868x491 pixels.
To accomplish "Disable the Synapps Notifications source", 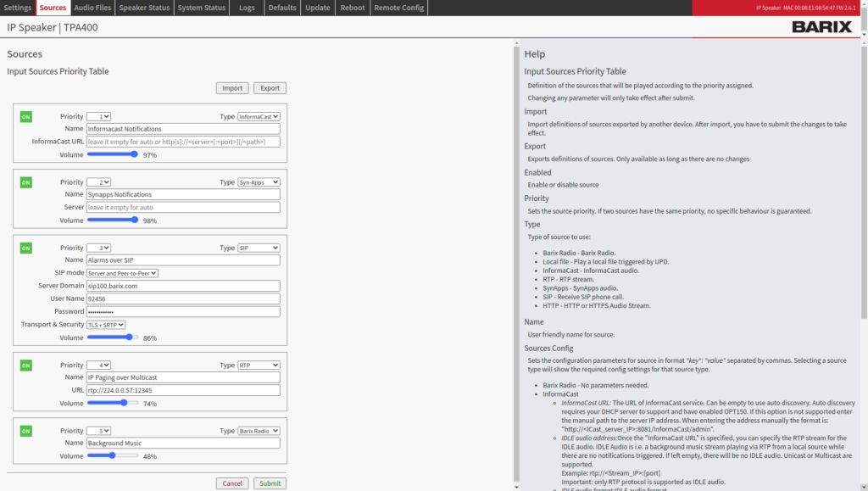I will pos(25,182).
